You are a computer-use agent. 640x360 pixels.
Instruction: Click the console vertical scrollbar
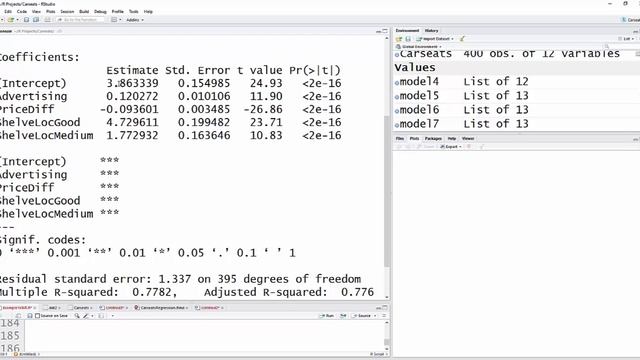[387, 191]
